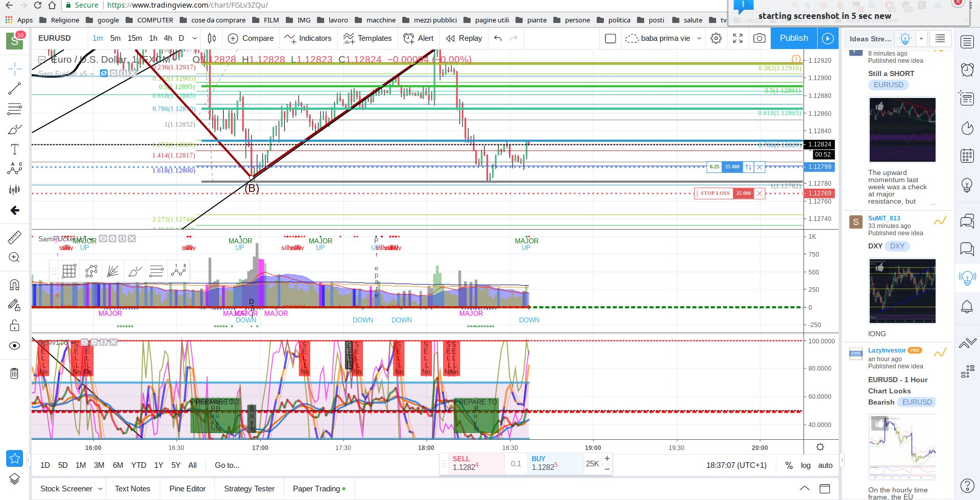Image resolution: width=980 pixels, height=500 pixels.
Task: Open the notifications bell in right sidebar
Action: point(967,307)
